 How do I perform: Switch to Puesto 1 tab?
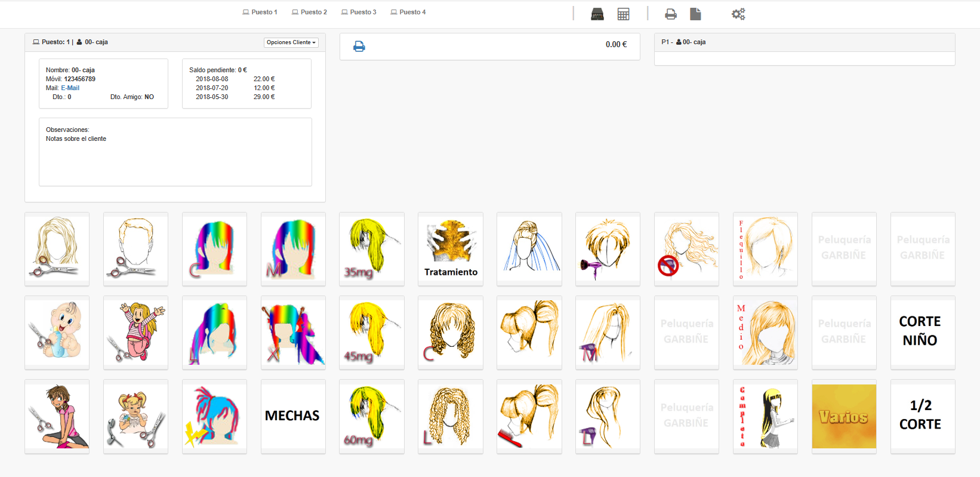(260, 12)
